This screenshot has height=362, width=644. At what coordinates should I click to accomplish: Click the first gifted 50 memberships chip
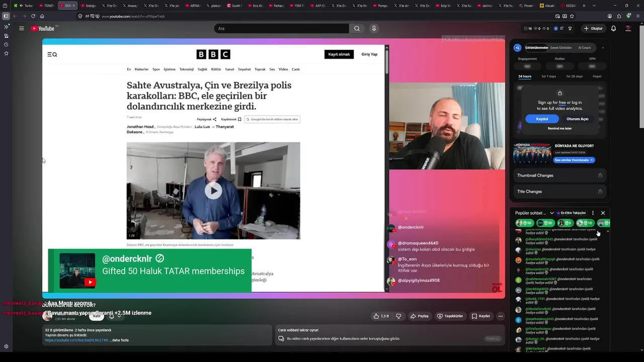coord(524,223)
